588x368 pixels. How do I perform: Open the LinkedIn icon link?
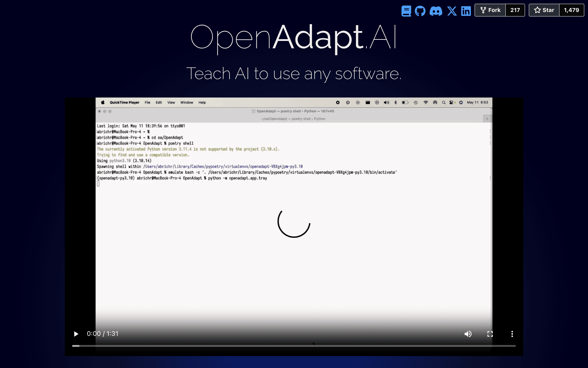pos(466,11)
